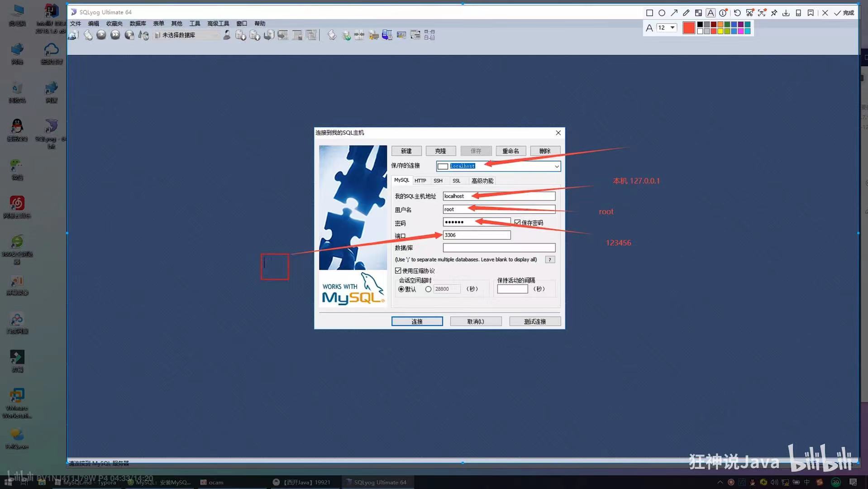Click the question mark help button
The height and width of the screenshot is (489, 868).
(x=550, y=259)
